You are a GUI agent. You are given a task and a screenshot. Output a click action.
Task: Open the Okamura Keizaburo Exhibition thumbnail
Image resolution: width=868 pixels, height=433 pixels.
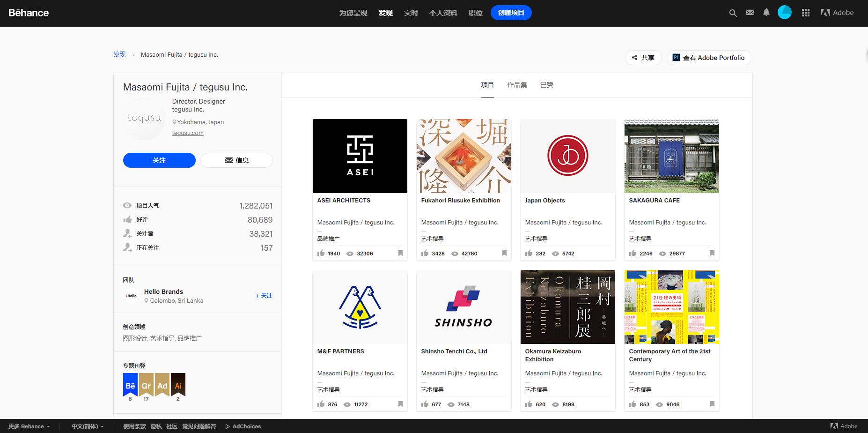(x=568, y=307)
